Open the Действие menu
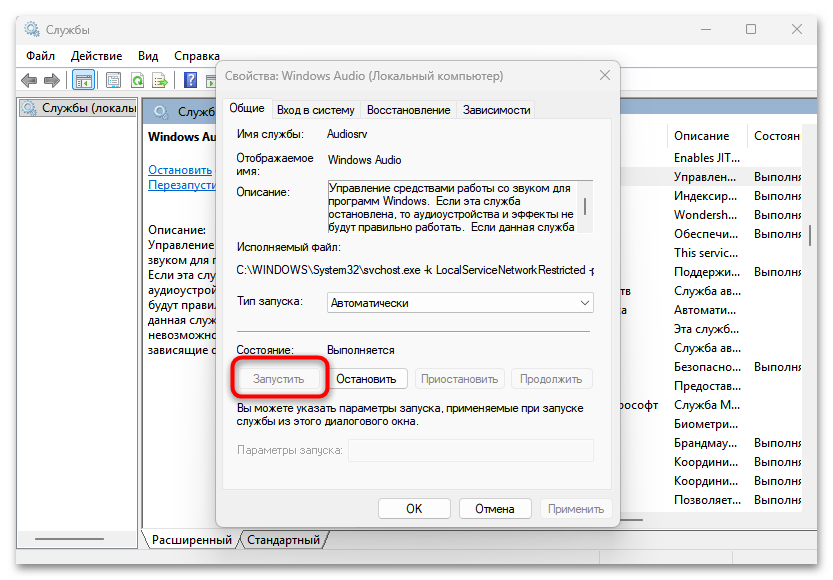The width and height of the screenshot is (833, 580). [x=96, y=56]
